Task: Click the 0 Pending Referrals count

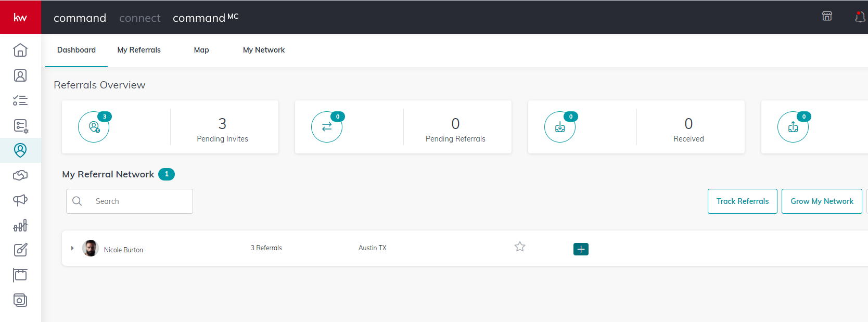Action: (455, 123)
